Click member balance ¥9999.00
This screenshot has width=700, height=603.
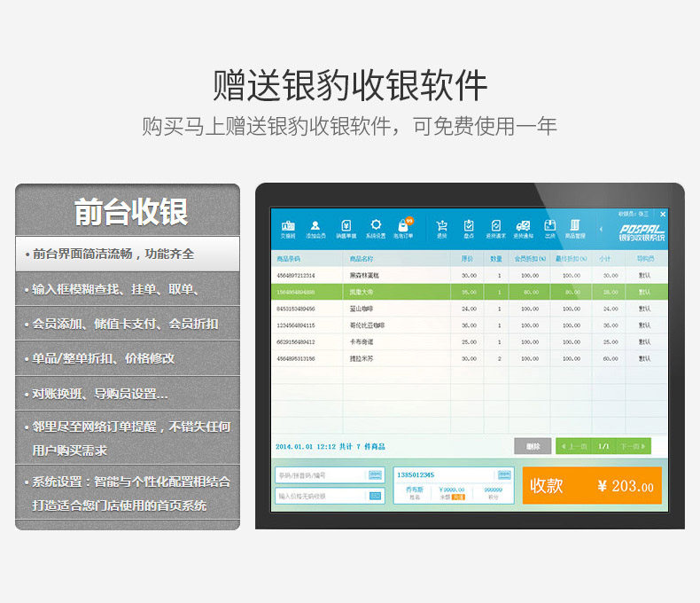coord(452,490)
